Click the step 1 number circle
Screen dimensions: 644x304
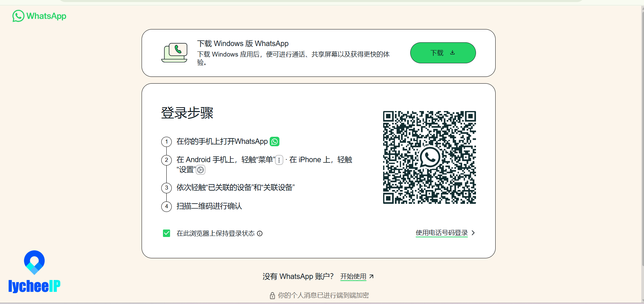[166, 142]
